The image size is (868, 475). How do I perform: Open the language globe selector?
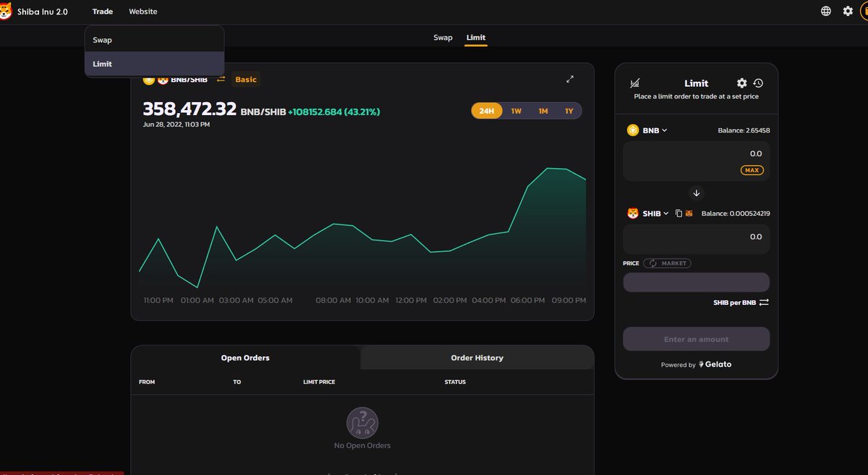pyautogui.click(x=826, y=12)
